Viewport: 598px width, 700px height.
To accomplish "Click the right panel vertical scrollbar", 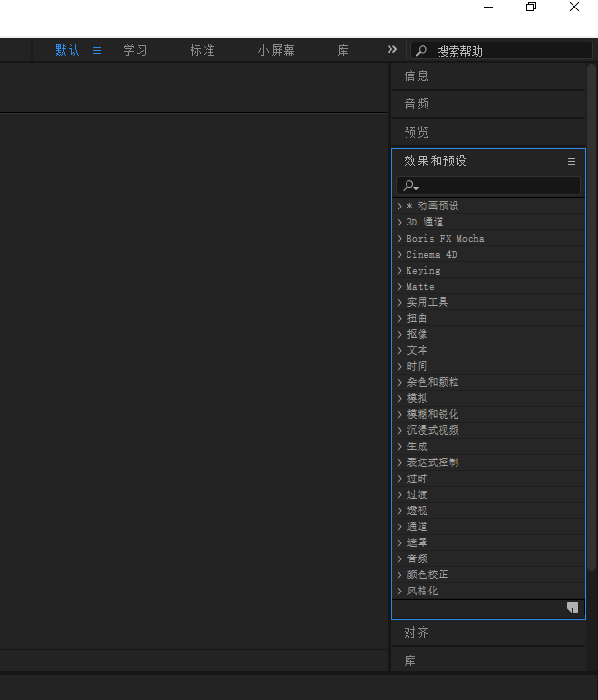I will 591,317.
